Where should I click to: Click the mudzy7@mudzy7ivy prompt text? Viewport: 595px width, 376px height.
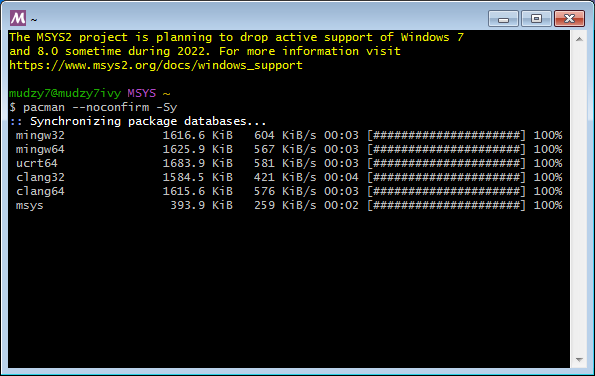65,93
